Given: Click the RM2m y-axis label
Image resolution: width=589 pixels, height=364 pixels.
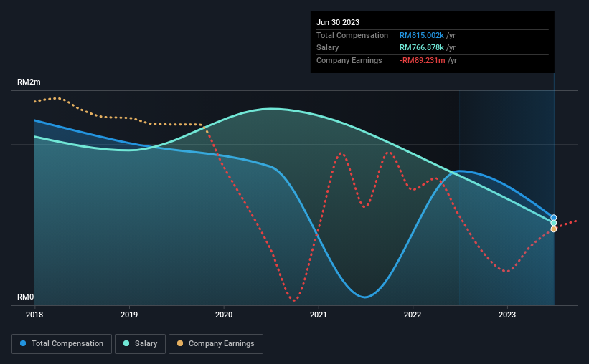Looking at the screenshot, I should (29, 82).
